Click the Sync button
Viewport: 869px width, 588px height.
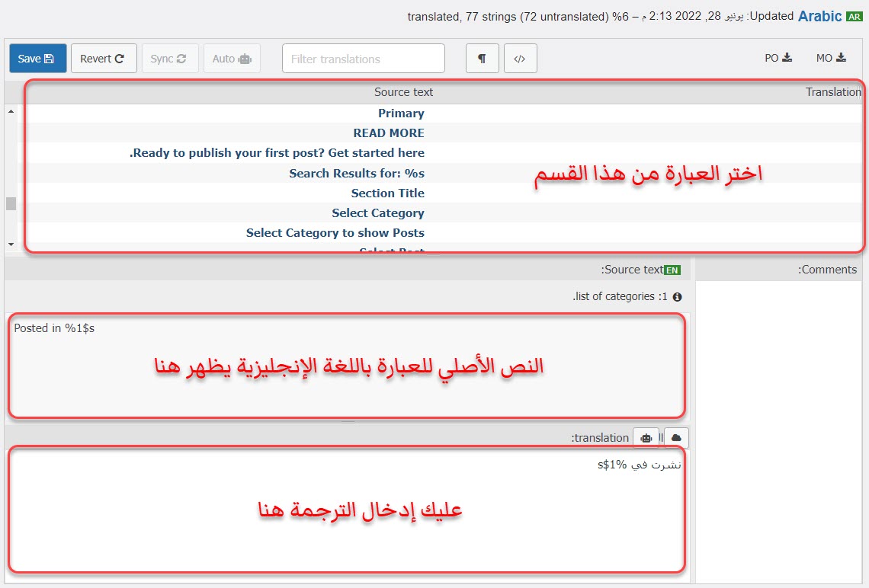click(169, 59)
